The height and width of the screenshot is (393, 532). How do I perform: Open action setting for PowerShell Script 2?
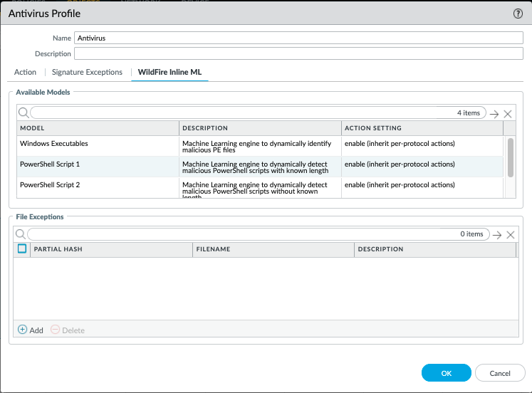click(x=400, y=185)
